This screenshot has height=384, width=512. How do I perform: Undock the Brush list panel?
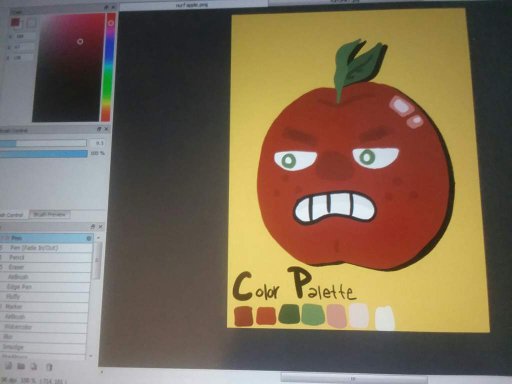coord(93,227)
